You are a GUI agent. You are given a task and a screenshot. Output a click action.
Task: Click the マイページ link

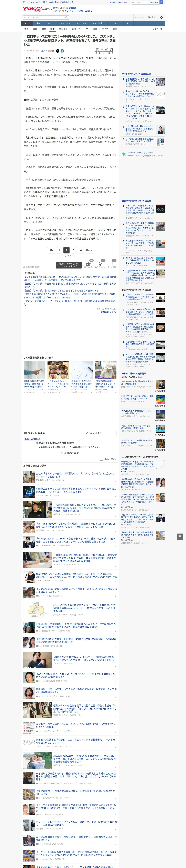pyautogui.click(x=139, y=18)
